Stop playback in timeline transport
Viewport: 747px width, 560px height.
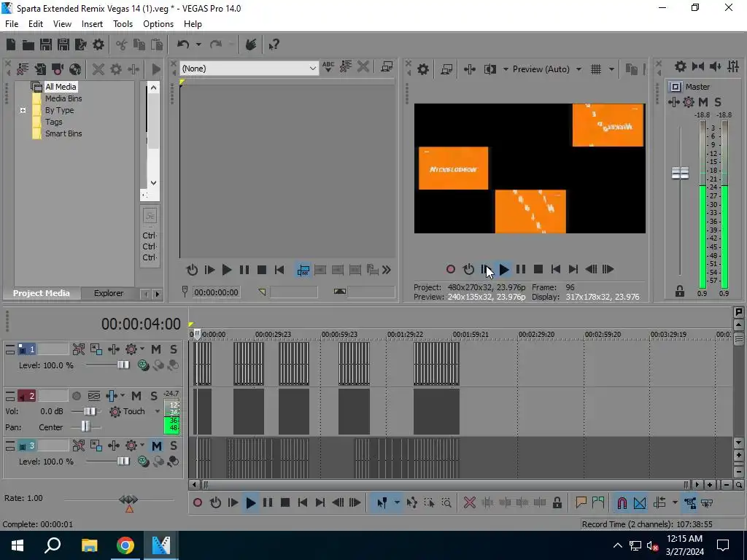click(285, 503)
